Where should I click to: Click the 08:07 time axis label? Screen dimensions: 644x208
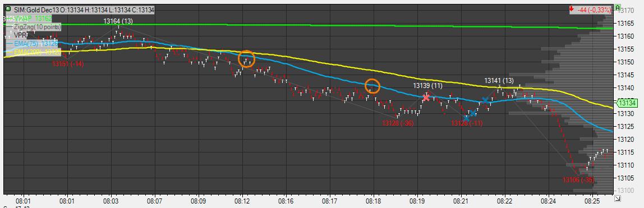(x=154, y=201)
